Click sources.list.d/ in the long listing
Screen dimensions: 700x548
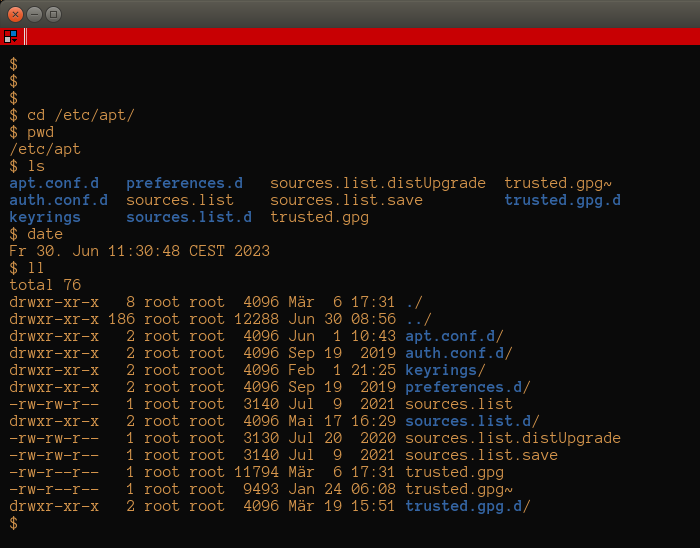click(472, 421)
